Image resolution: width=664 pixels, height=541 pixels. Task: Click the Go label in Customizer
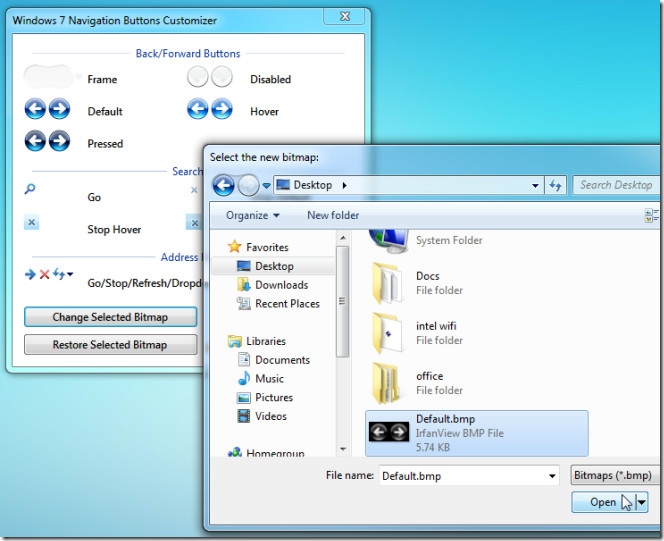coord(94,197)
